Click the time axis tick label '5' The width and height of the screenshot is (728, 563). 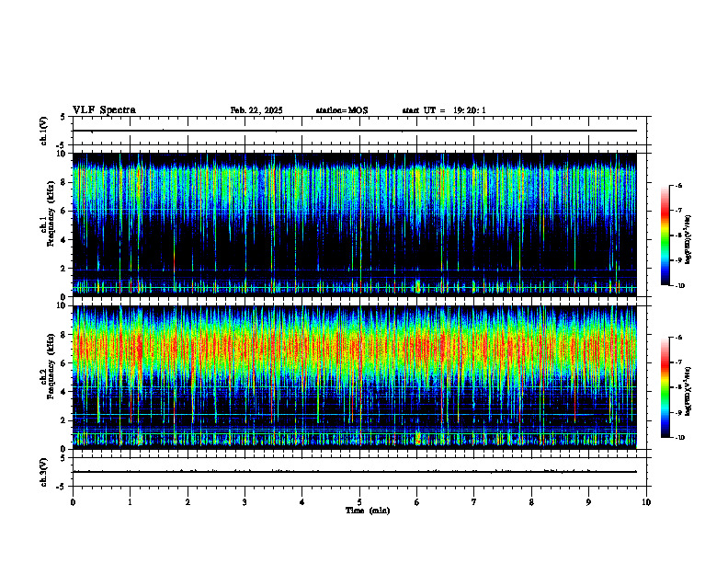[359, 502]
